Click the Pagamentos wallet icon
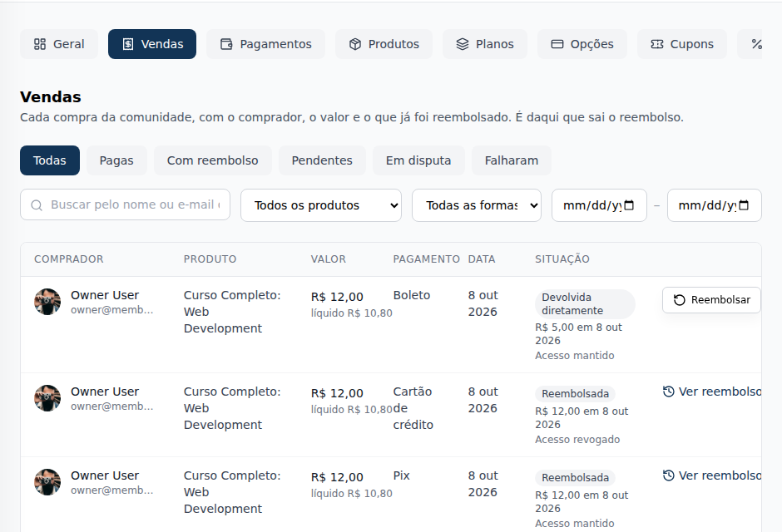782x532 pixels. point(226,44)
